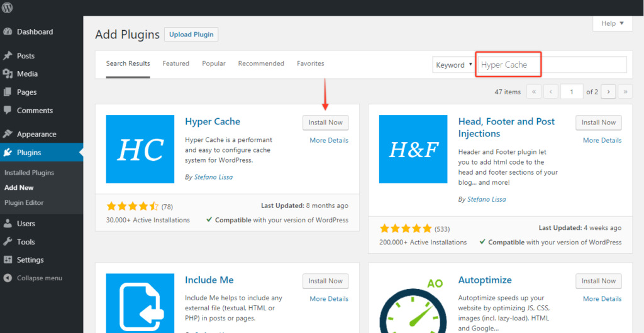Image resolution: width=644 pixels, height=333 pixels.
Task: Click the Media library icon
Action: pyautogui.click(x=8, y=74)
